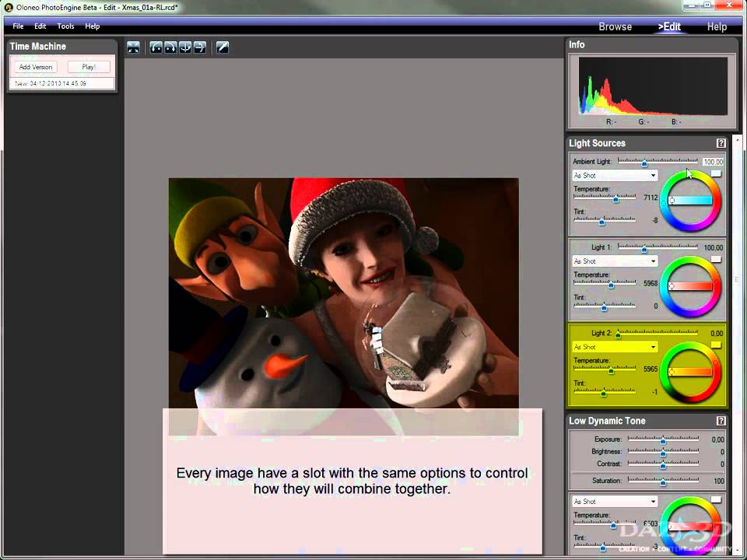Click the red saturation bar in Light 1 wheel
Screen dimensions: 747x560
691,286
